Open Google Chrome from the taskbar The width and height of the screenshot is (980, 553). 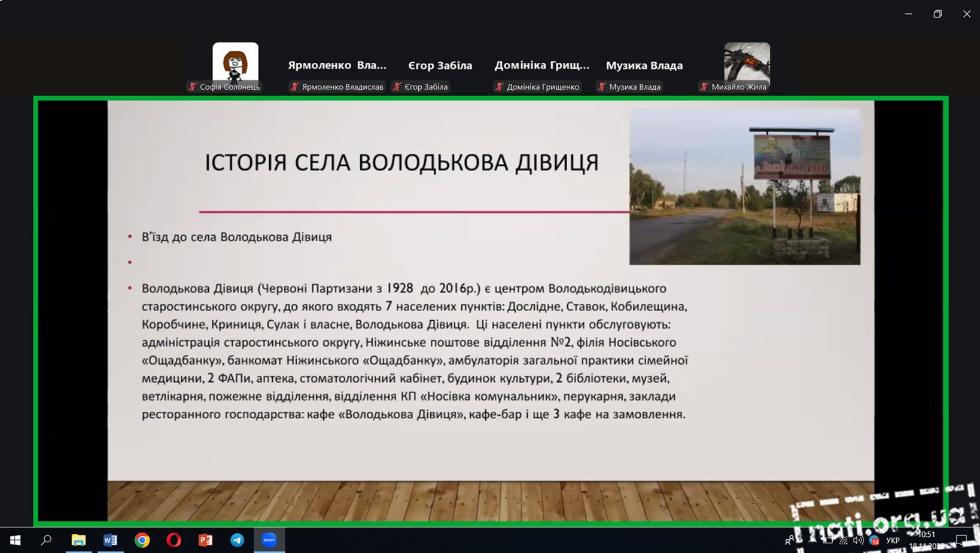[142, 540]
